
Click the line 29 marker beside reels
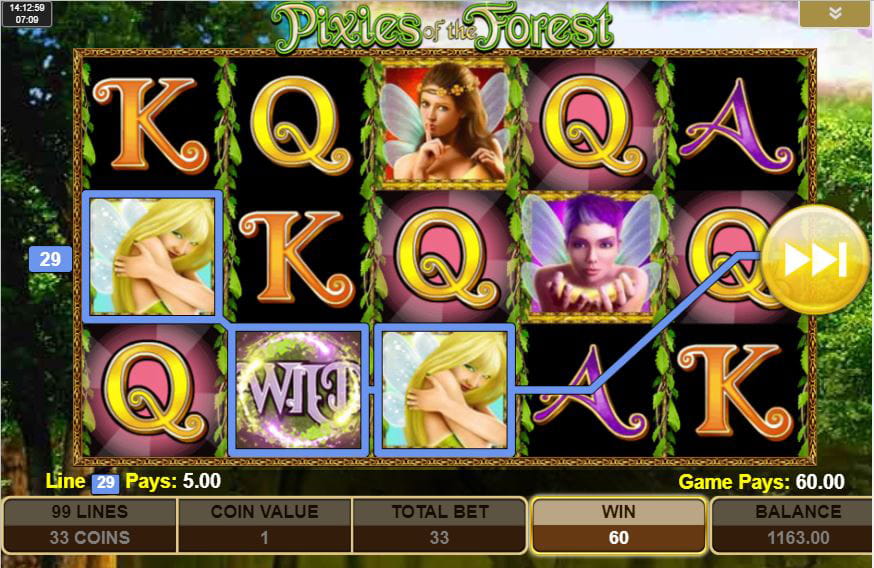tap(50, 259)
